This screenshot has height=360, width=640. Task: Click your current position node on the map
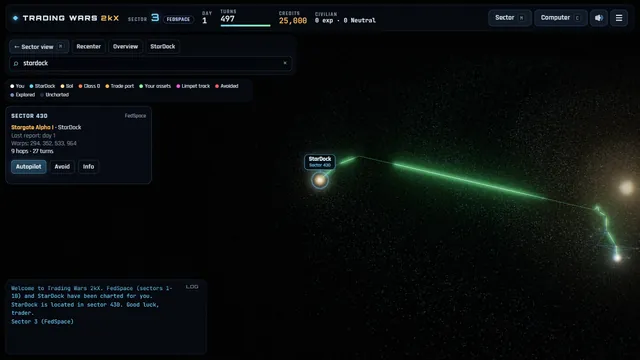pyautogui.click(x=618, y=258)
